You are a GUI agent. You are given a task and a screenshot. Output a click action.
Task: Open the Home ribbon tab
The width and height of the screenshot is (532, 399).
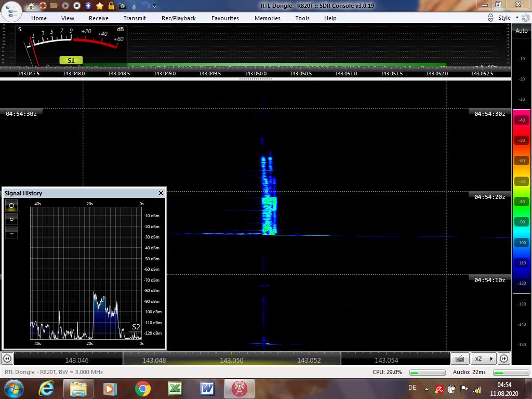click(x=39, y=18)
